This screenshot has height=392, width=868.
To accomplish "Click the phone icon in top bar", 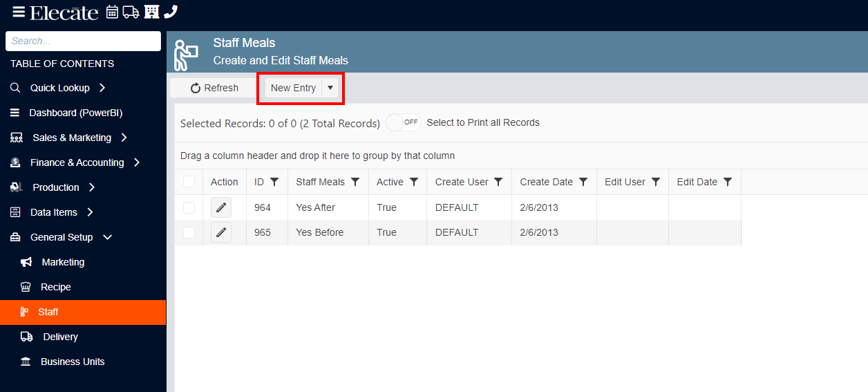I will pos(171,12).
